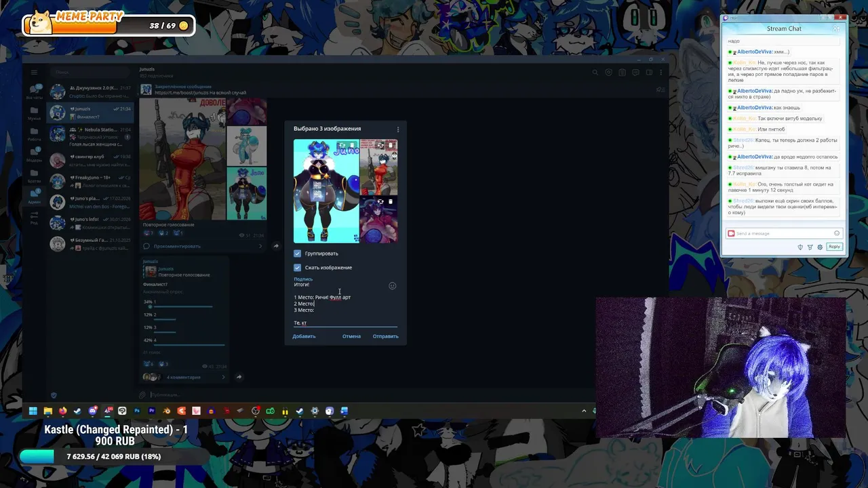The height and width of the screenshot is (488, 868).
Task: Click the emoji icon in Stream Chat input
Action: pos(837,233)
